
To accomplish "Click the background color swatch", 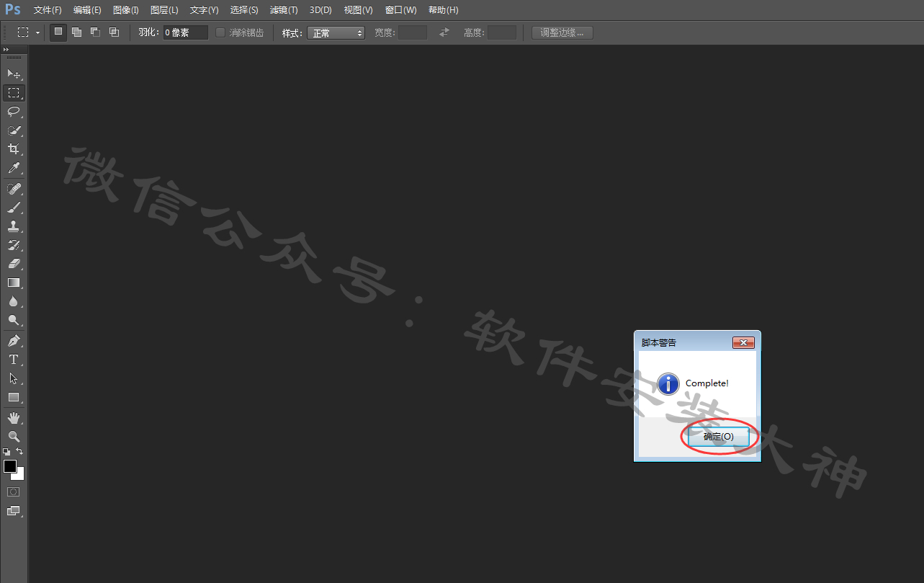I will (x=20, y=476).
